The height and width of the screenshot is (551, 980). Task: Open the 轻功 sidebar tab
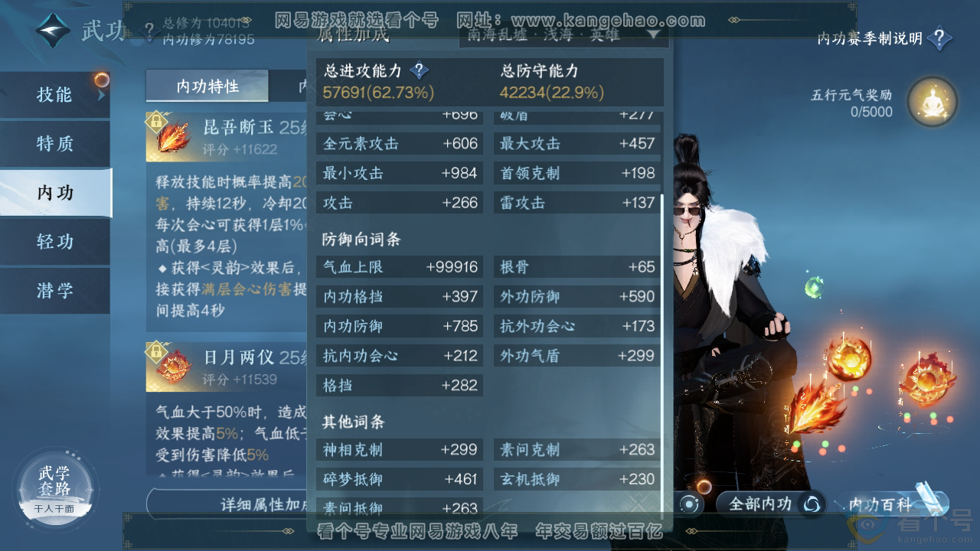[55, 242]
